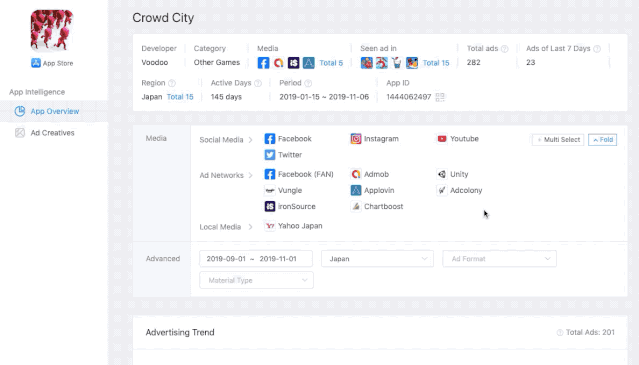
Task: Click Applovin icon in header Media
Action: click(308, 63)
